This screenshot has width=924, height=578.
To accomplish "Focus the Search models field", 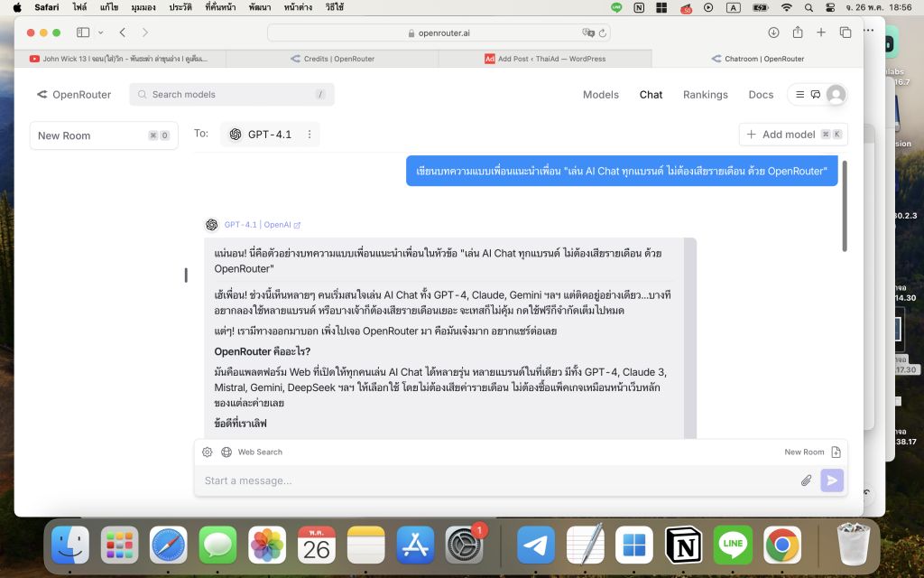I will [232, 94].
